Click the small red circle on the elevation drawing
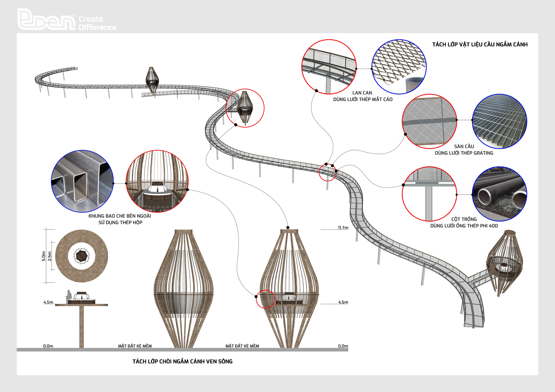Viewport: 555px width, 392px height. (x=265, y=299)
